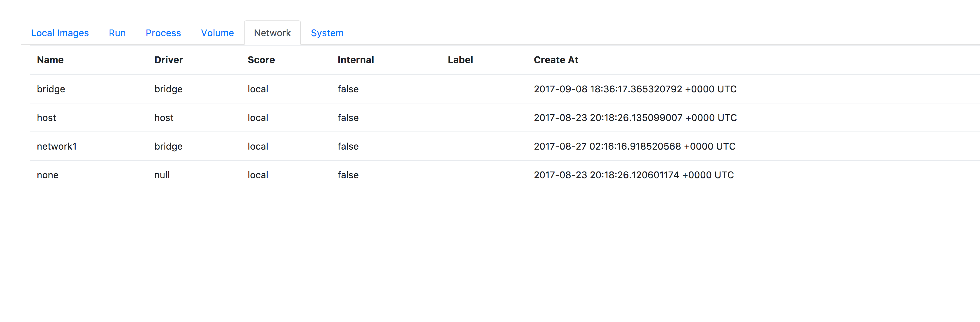Click the bridge network creation timestamp

pos(635,89)
